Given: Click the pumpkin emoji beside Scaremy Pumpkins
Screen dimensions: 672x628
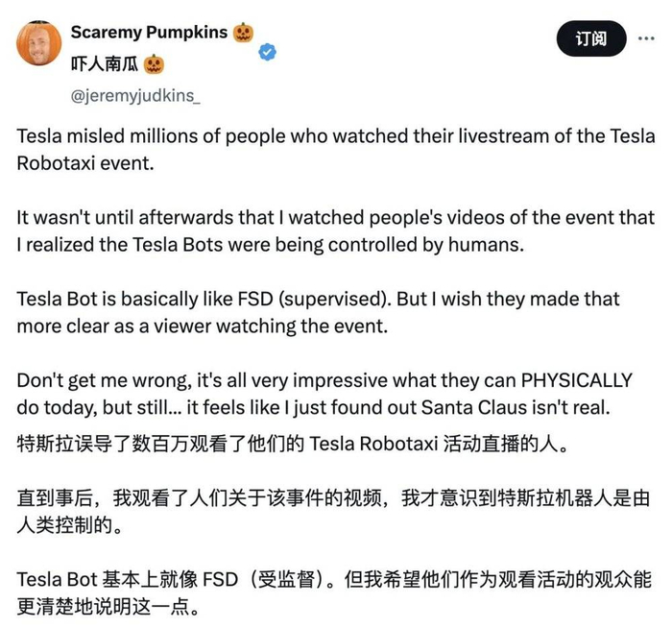Looking at the screenshot, I should click(x=242, y=32).
